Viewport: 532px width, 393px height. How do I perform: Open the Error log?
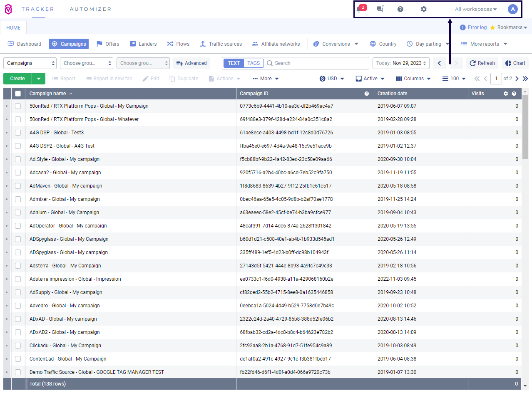point(473,27)
